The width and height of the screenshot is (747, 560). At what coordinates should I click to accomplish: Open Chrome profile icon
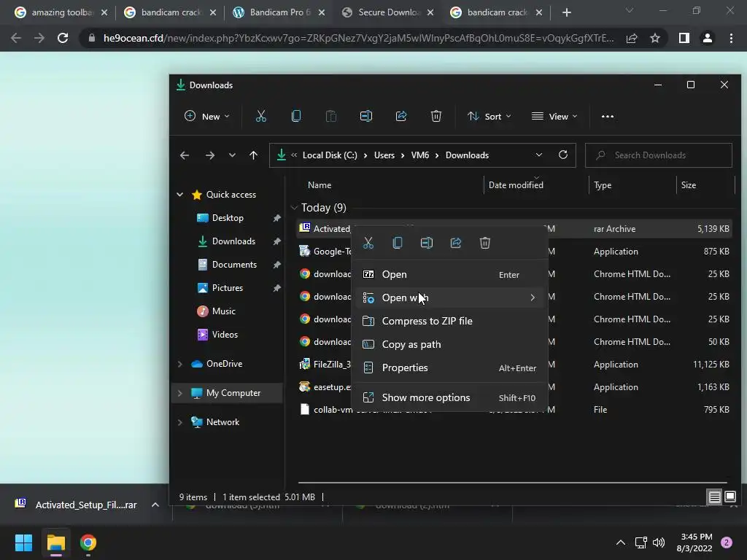(x=708, y=38)
